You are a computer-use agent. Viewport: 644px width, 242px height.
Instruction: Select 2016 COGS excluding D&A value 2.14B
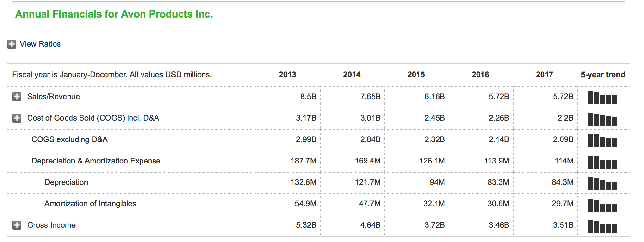click(x=499, y=139)
